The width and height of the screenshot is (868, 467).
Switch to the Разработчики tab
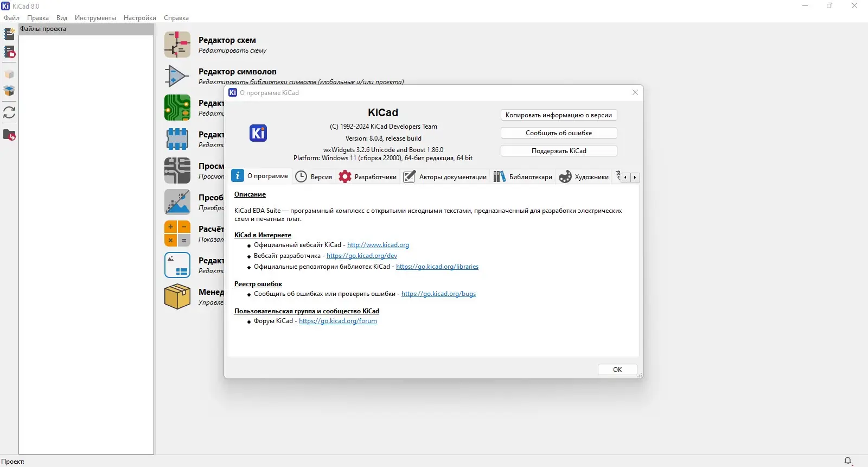point(368,177)
